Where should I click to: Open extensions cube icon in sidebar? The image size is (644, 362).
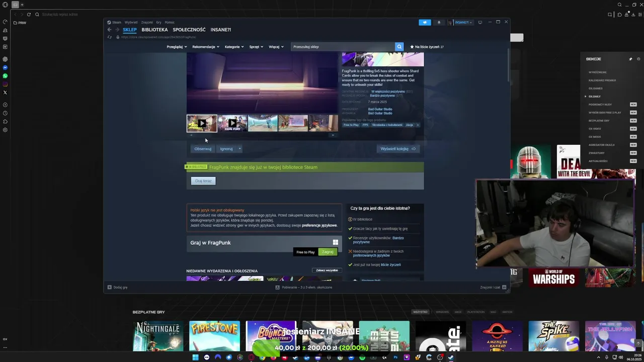[x=5, y=121]
